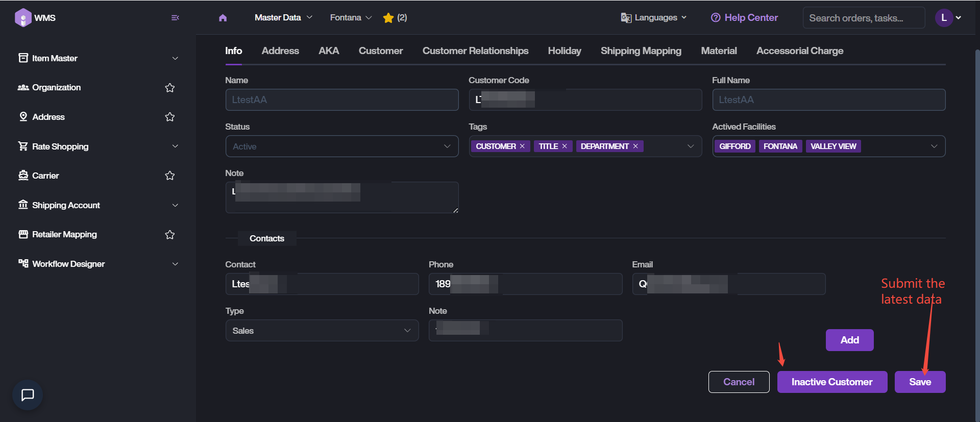Click the WMS logo icon
This screenshot has width=980, height=422.
pyautogui.click(x=23, y=18)
